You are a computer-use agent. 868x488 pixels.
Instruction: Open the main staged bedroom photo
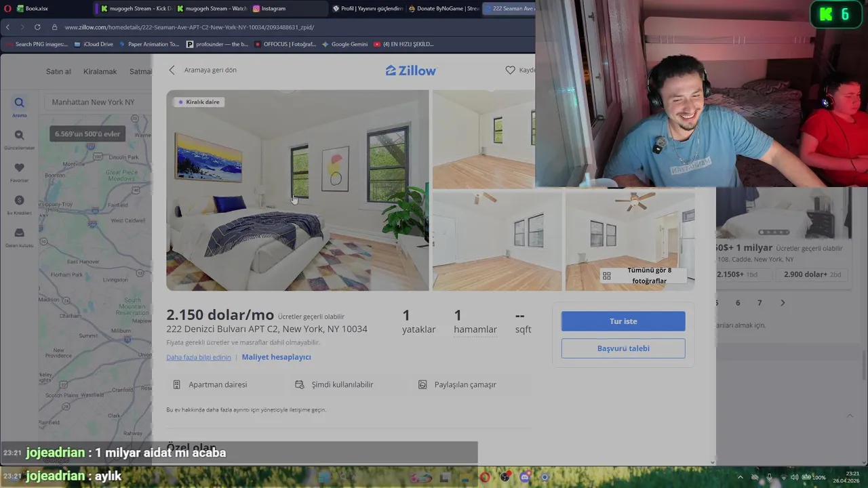[298, 190]
